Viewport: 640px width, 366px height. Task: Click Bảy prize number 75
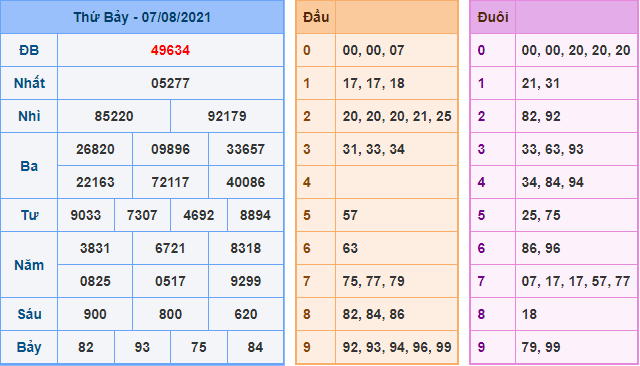pyautogui.click(x=199, y=348)
